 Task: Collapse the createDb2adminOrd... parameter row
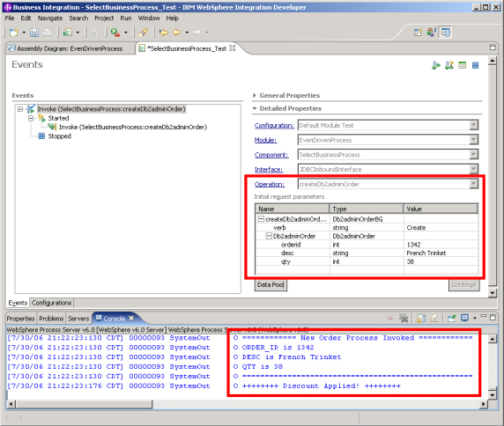[x=261, y=219]
